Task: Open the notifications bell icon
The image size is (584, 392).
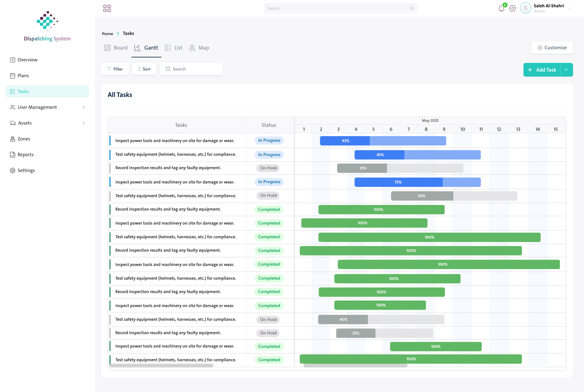Action: pyautogui.click(x=501, y=8)
